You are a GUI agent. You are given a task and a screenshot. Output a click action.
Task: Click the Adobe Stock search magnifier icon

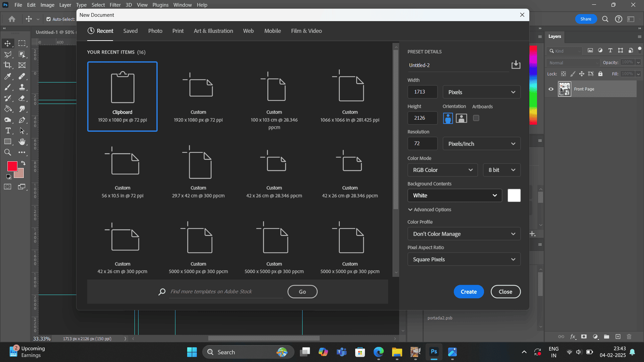[162, 292]
